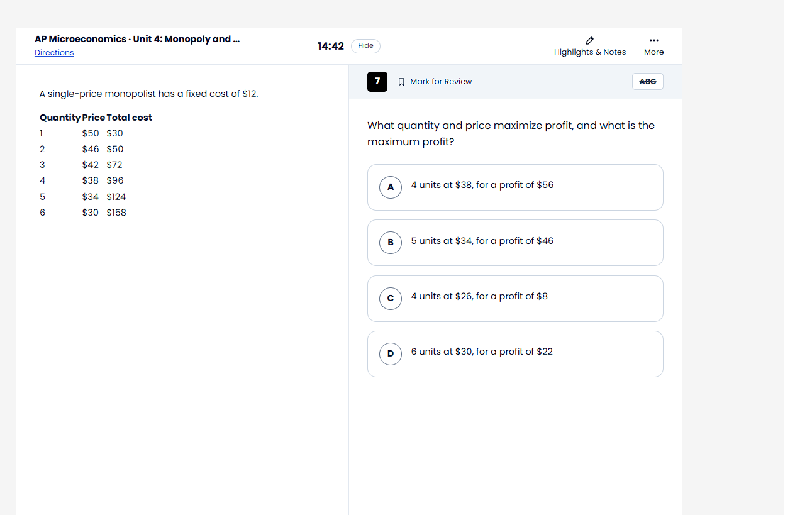Viewport: 812px width, 515px height.
Task: Click the Mark for Review label
Action: [x=441, y=82]
